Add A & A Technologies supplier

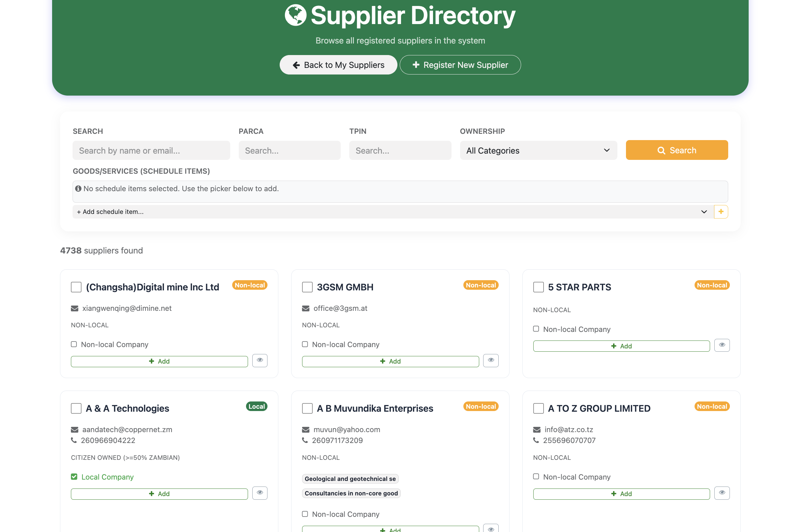(x=159, y=494)
